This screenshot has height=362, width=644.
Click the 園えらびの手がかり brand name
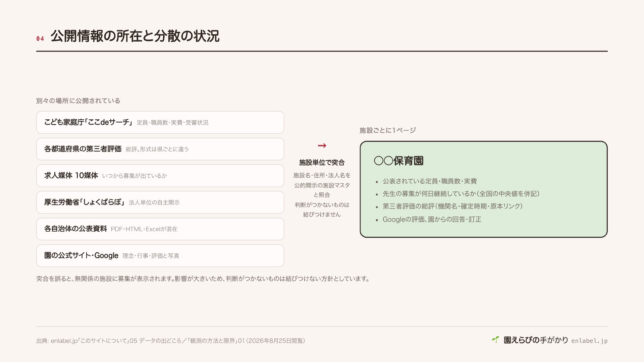[536, 340]
